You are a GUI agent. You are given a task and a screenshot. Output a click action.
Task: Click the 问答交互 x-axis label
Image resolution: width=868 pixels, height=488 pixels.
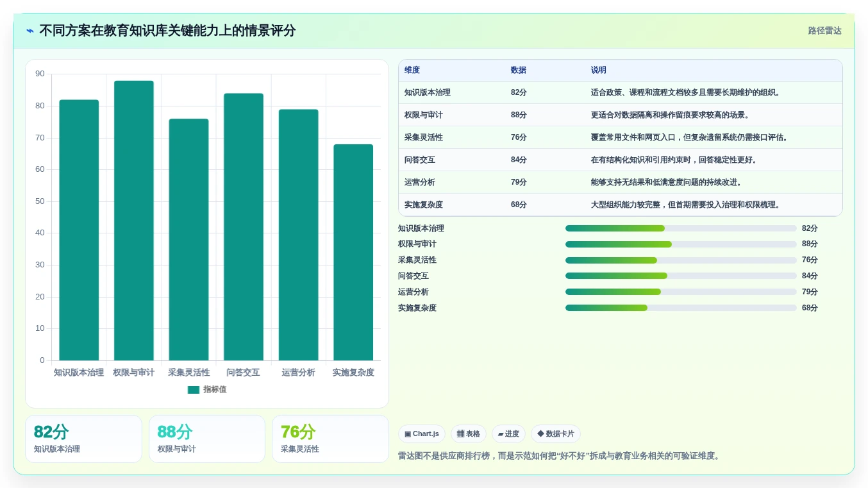(x=244, y=373)
